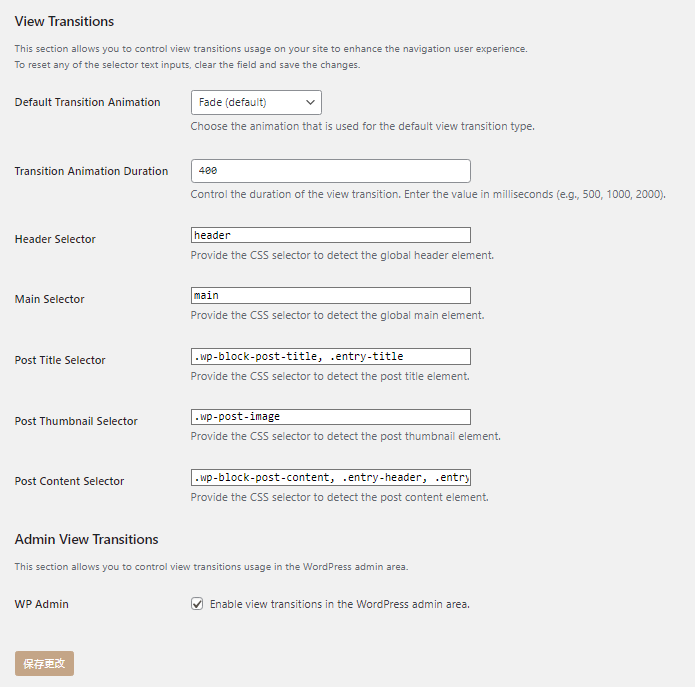Click 'Enable view transitions in the WordPress admin area' text
Viewport: 695px width, 687px height.
pyautogui.click(x=339, y=604)
